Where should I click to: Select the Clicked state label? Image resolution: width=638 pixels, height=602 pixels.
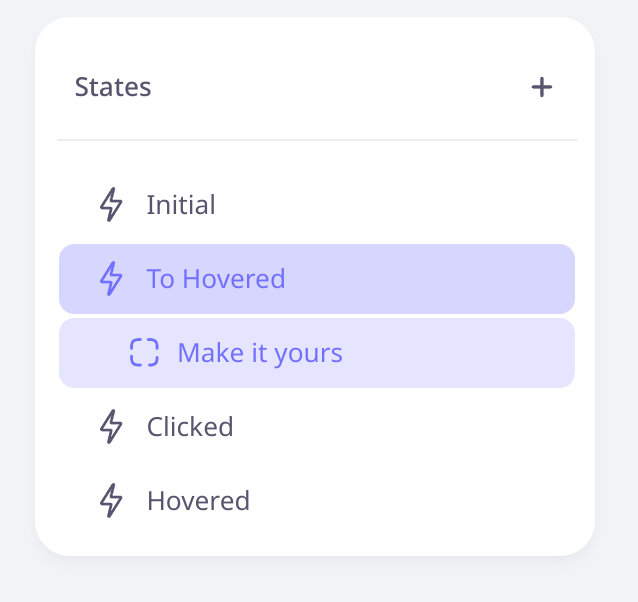coord(190,427)
